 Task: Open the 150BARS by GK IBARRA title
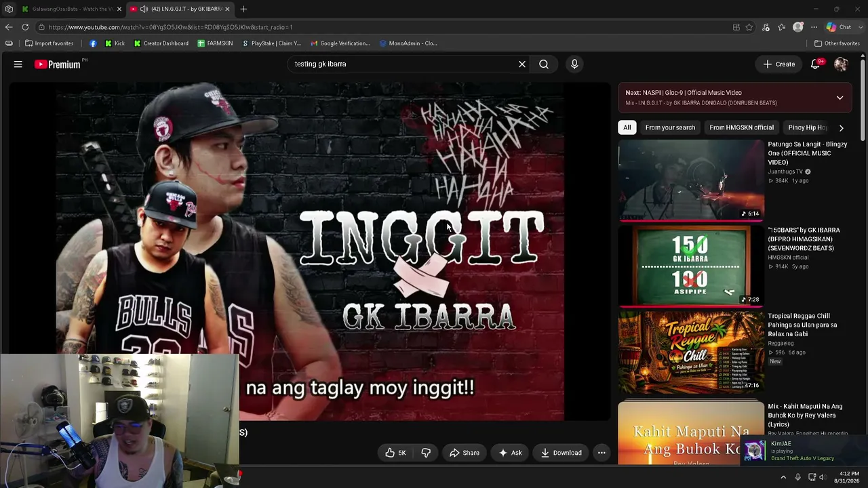coord(804,239)
